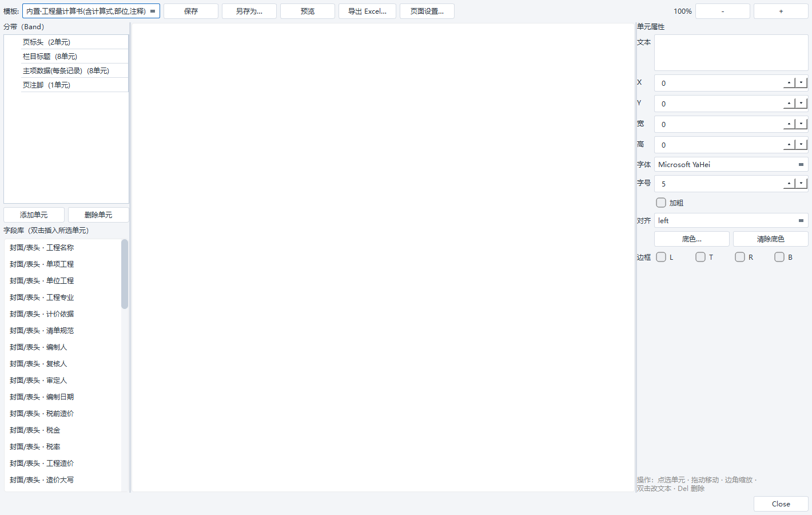Zoom in with the plus button
Viewport: 812px width, 515px height.
click(x=781, y=11)
